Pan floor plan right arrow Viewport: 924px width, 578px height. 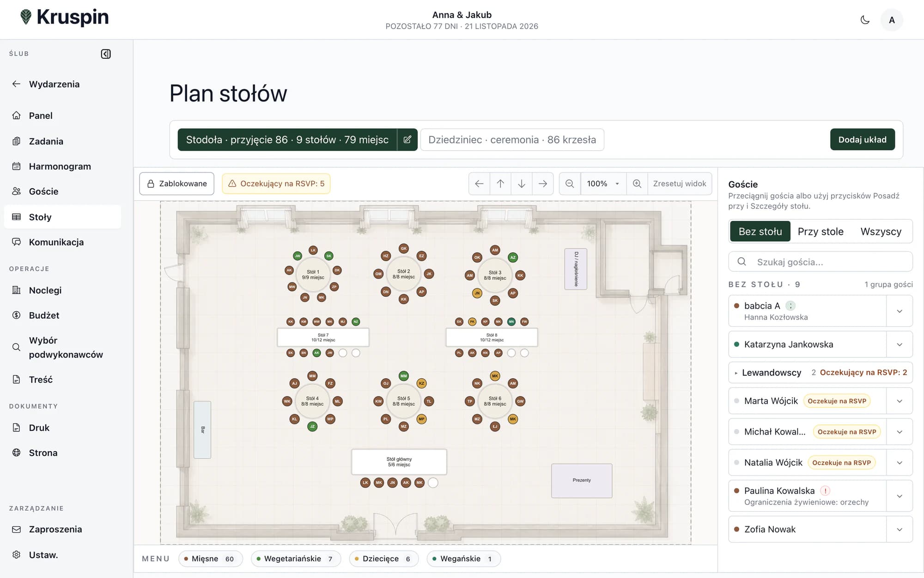[x=543, y=184]
